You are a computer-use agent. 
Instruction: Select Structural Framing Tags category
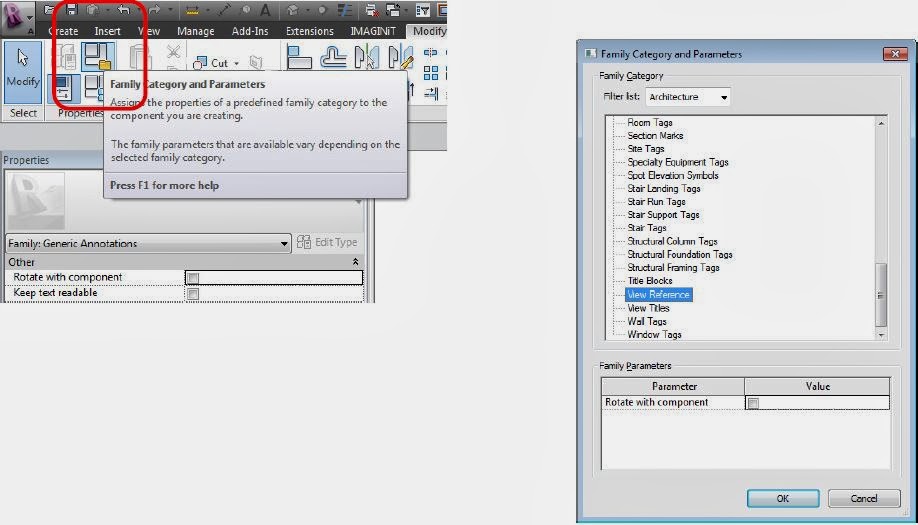pyautogui.click(x=673, y=267)
